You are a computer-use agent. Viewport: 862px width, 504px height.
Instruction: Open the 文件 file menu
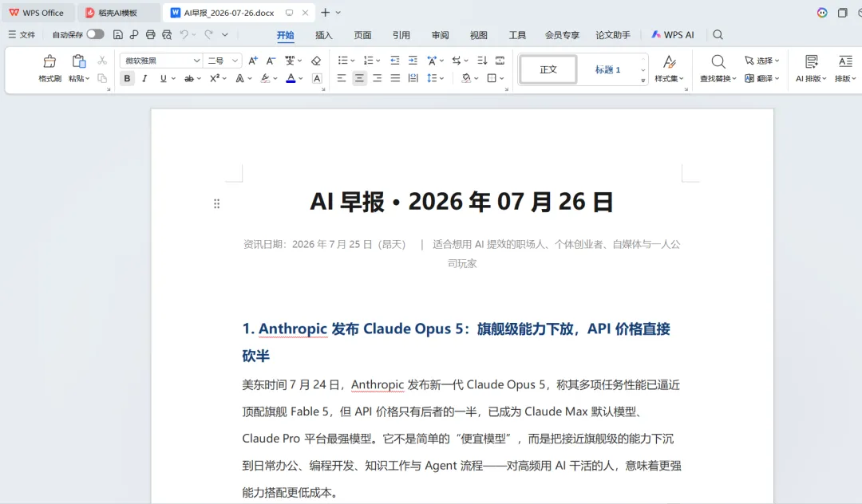pyautogui.click(x=22, y=34)
